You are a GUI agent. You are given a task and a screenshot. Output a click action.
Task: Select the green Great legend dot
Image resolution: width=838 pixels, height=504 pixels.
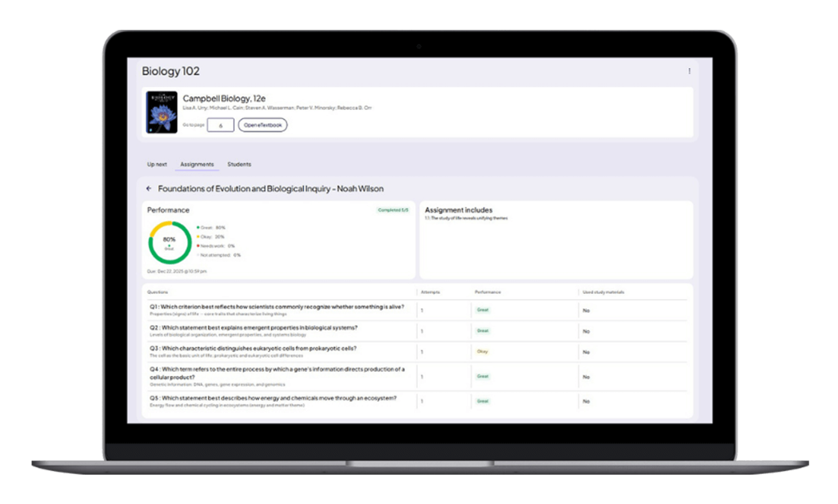tap(198, 228)
